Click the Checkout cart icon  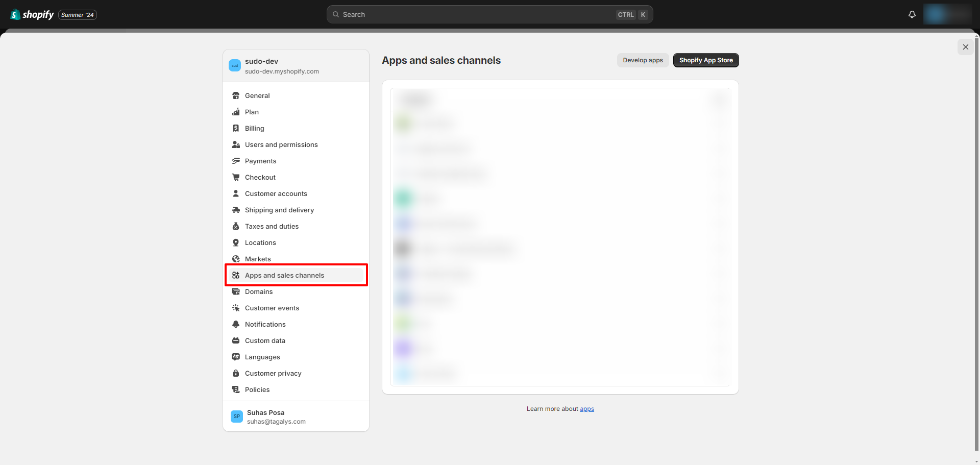(236, 177)
